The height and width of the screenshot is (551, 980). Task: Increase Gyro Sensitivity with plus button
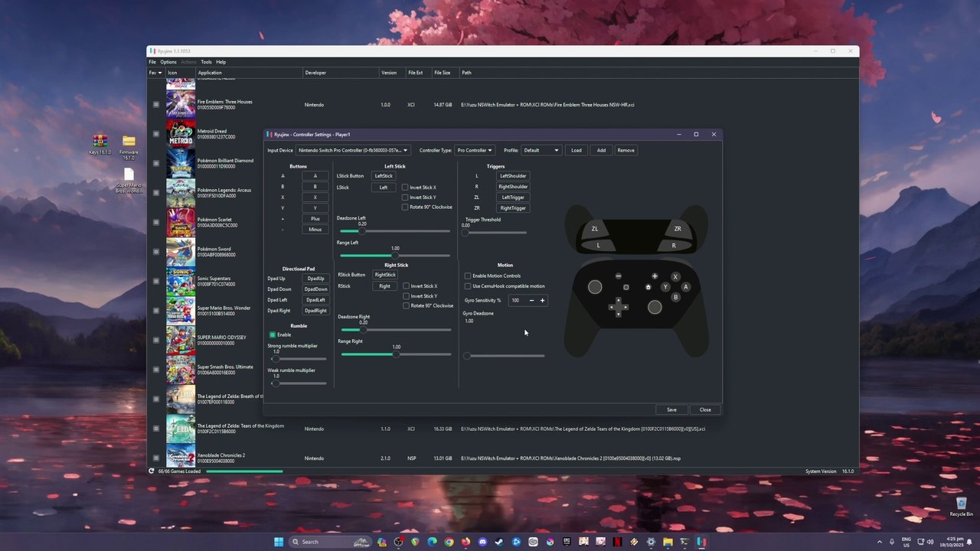[x=542, y=301]
